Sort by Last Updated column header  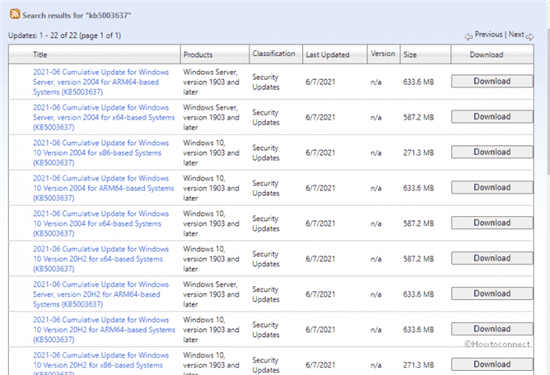[x=328, y=55]
